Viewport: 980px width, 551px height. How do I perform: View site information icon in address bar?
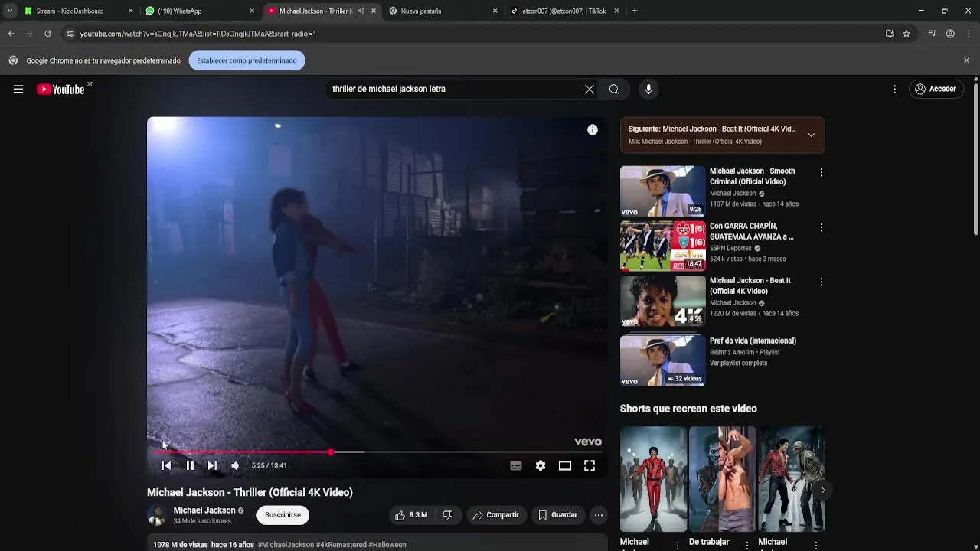[70, 34]
